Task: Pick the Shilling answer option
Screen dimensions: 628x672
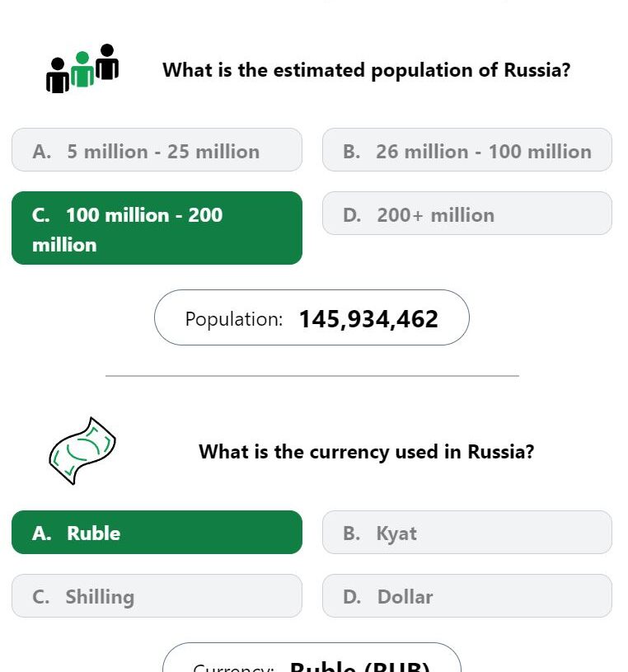Action: pyautogui.click(x=157, y=595)
